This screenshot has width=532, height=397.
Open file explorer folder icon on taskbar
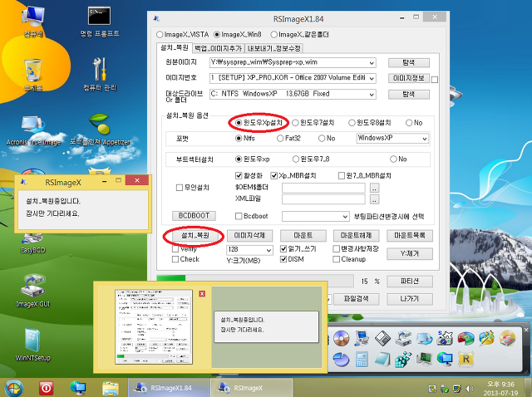coord(111,388)
